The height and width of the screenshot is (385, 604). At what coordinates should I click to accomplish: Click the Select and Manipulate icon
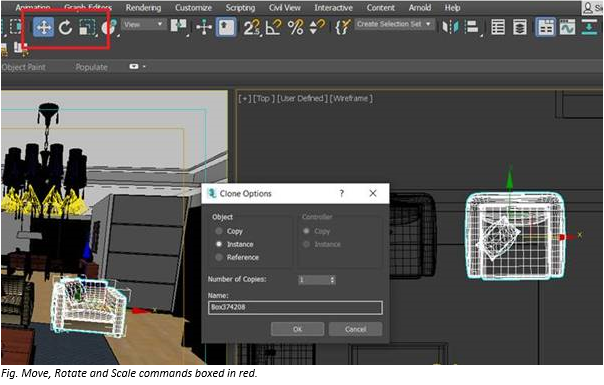point(204,27)
